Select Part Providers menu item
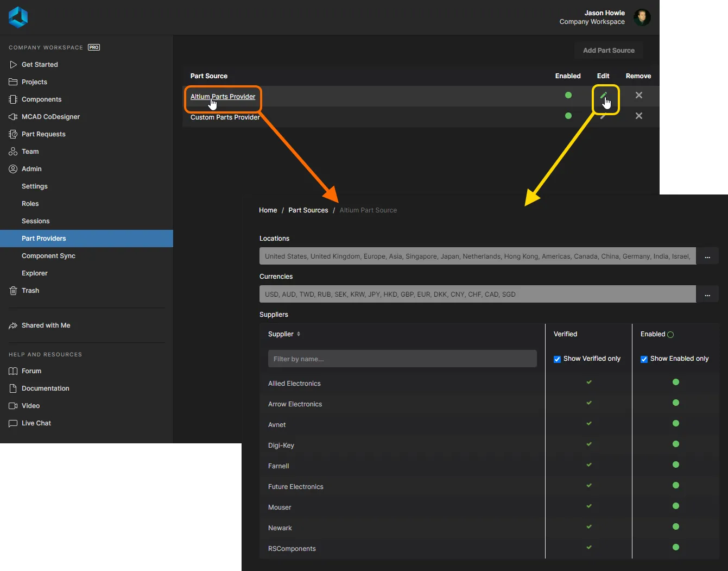 [x=87, y=239]
